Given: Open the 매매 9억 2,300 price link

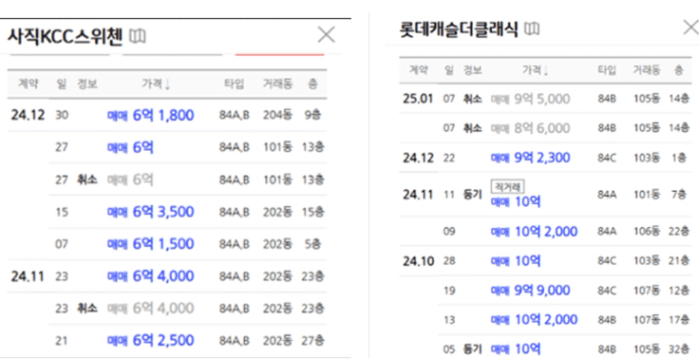Looking at the screenshot, I should click(x=530, y=158).
